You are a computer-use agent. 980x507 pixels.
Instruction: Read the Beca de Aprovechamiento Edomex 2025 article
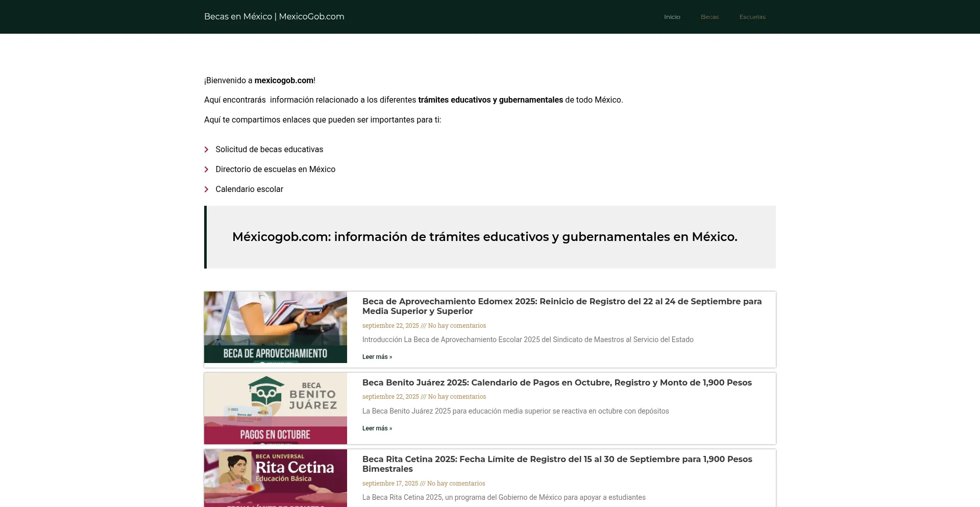(561, 306)
